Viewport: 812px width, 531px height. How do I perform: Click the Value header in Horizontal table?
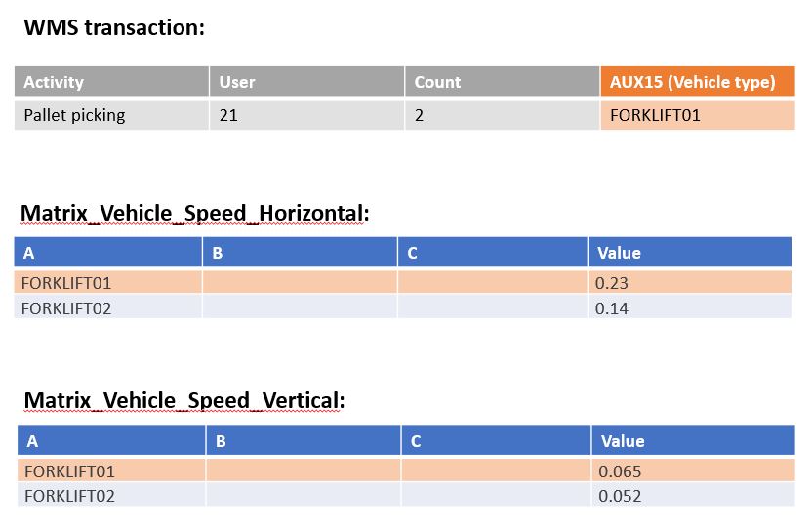tap(619, 253)
